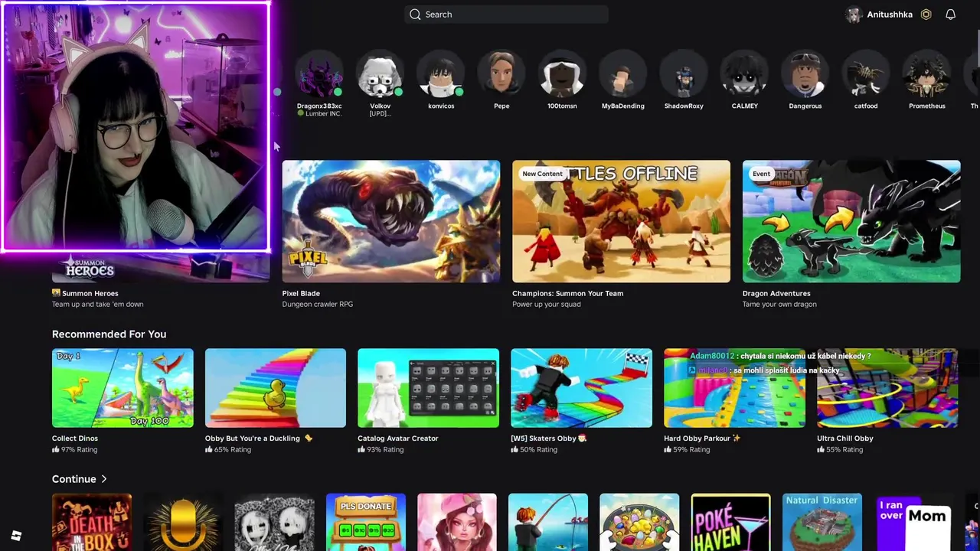Open the notifications bell icon
The height and width of the screenshot is (551, 980).
click(950, 15)
